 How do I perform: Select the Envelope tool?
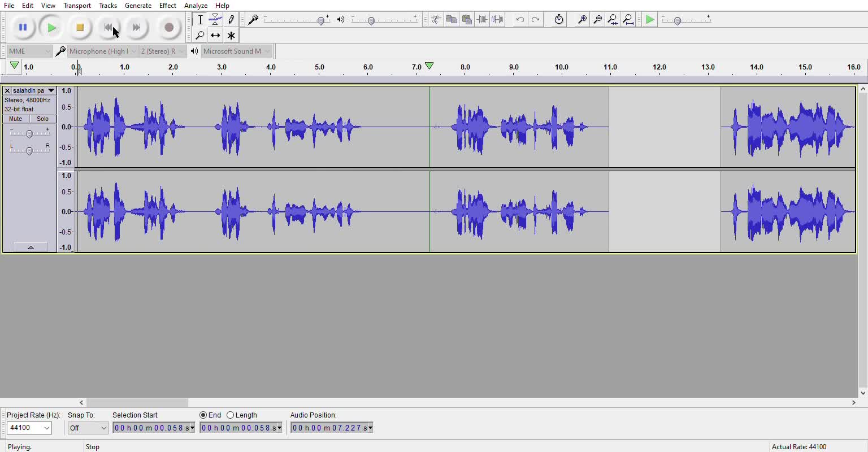point(215,20)
